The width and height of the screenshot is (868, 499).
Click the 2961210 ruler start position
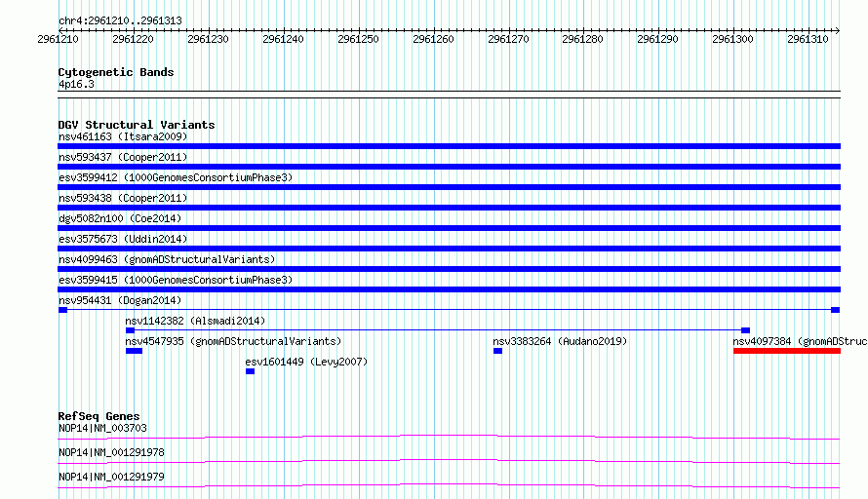click(x=59, y=39)
